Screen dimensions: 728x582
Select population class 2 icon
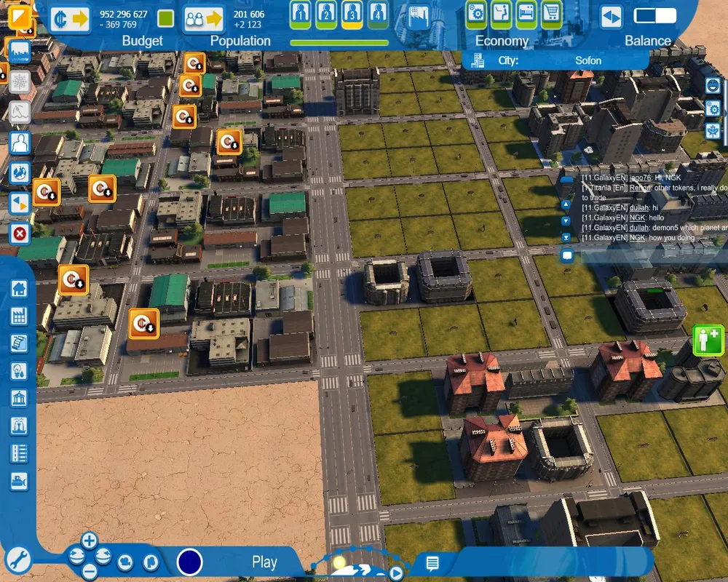tap(326, 14)
